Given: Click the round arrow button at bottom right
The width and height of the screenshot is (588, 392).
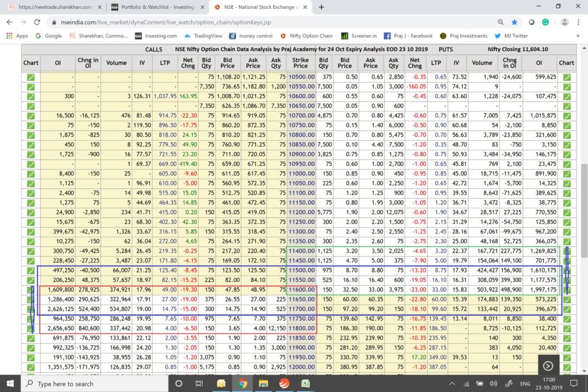Looking at the screenshot, I should pyautogui.click(x=548, y=366).
